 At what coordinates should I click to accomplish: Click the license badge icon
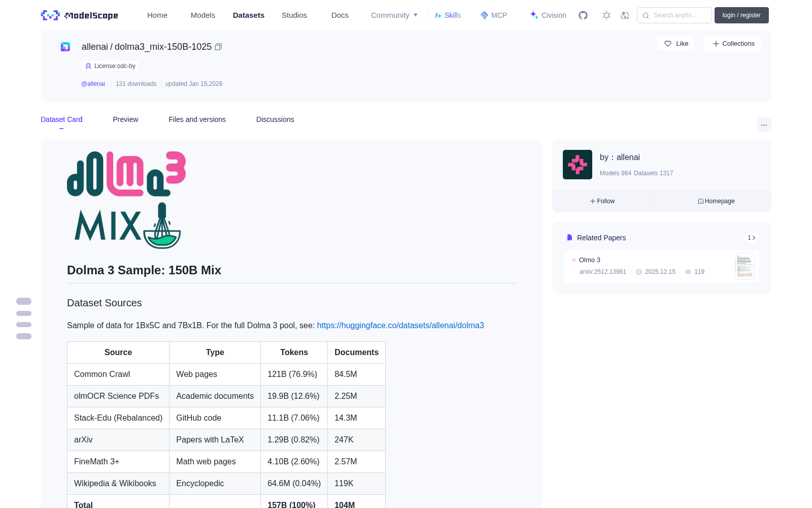88,66
